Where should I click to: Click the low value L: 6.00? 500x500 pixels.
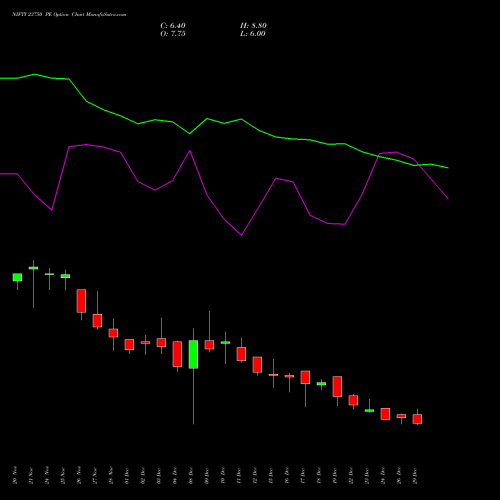coord(253,34)
